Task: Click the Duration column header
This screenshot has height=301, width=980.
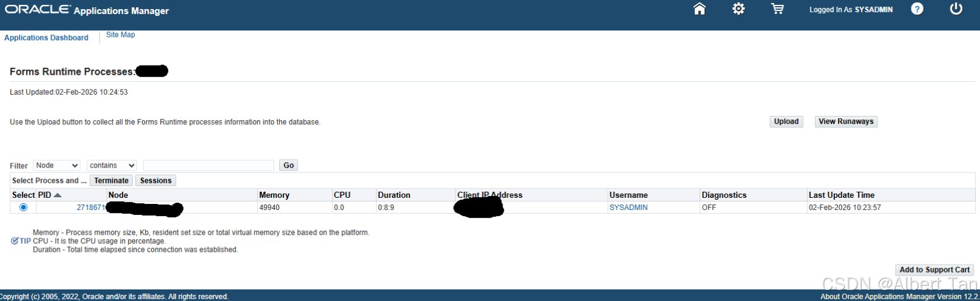Action: pyautogui.click(x=394, y=195)
